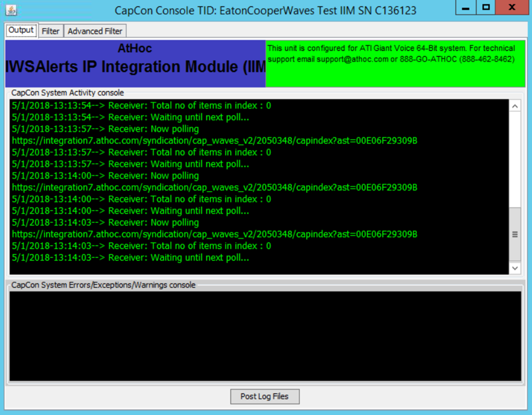The height and width of the screenshot is (415, 532).
Task: Click log line '13:13:57--> Receiver: Now polling'
Action: click(x=105, y=129)
